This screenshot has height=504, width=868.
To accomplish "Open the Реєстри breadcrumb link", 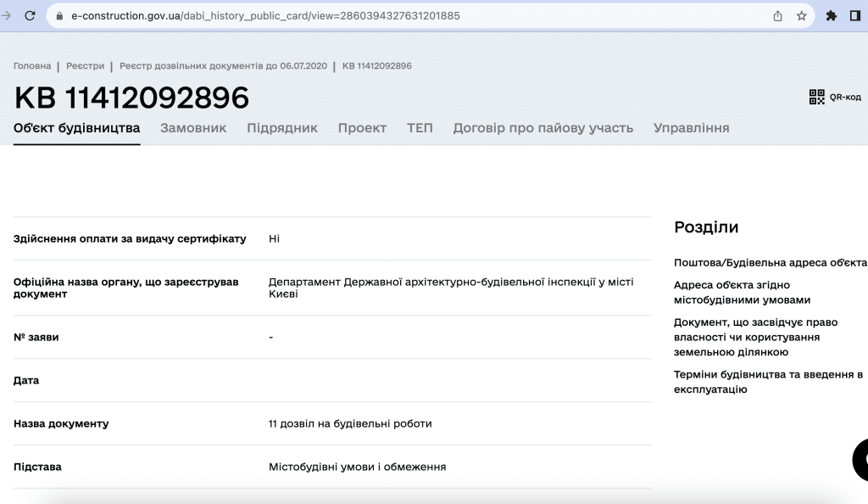I will [x=86, y=66].
